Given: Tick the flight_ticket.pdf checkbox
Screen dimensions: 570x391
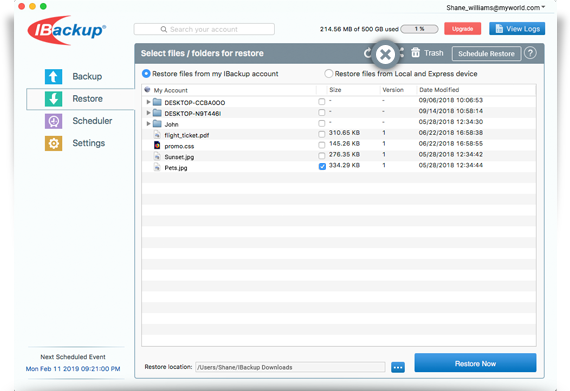Looking at the screenshot, I should 322,134.
